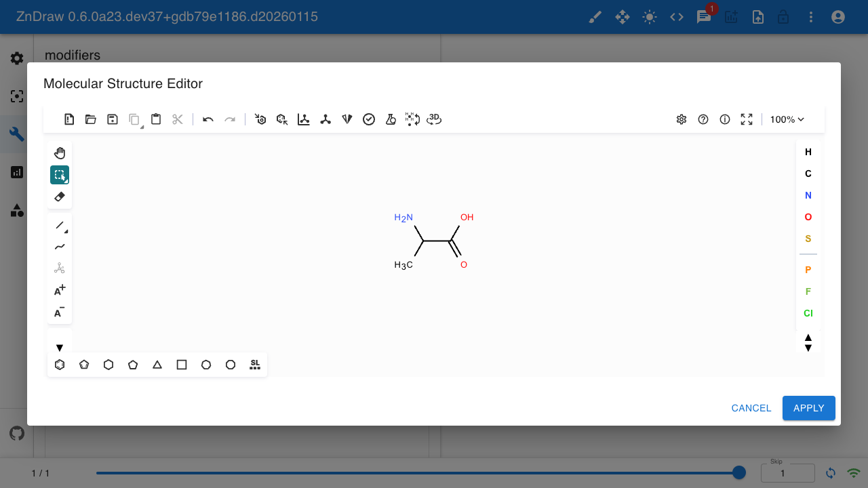This screenshot has height=488, width=868.
Task: Click the up arrow in the atoms panel
Action: pos(808,337)
